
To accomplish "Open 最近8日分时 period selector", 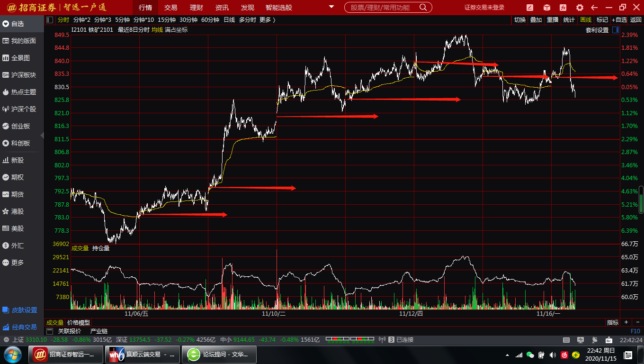I will [x=134, y=30].
